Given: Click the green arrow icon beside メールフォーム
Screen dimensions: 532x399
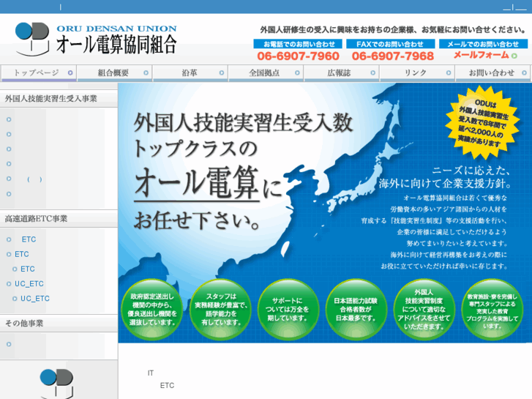Looking at the screenshot, I should click(514, 56).
